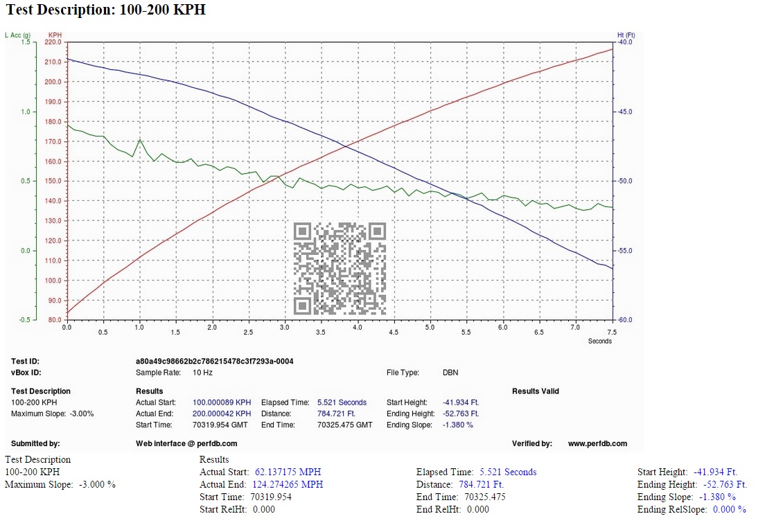Click the Ending RelSlope 0.000 % value
The image size is (774, 532).
730,509
